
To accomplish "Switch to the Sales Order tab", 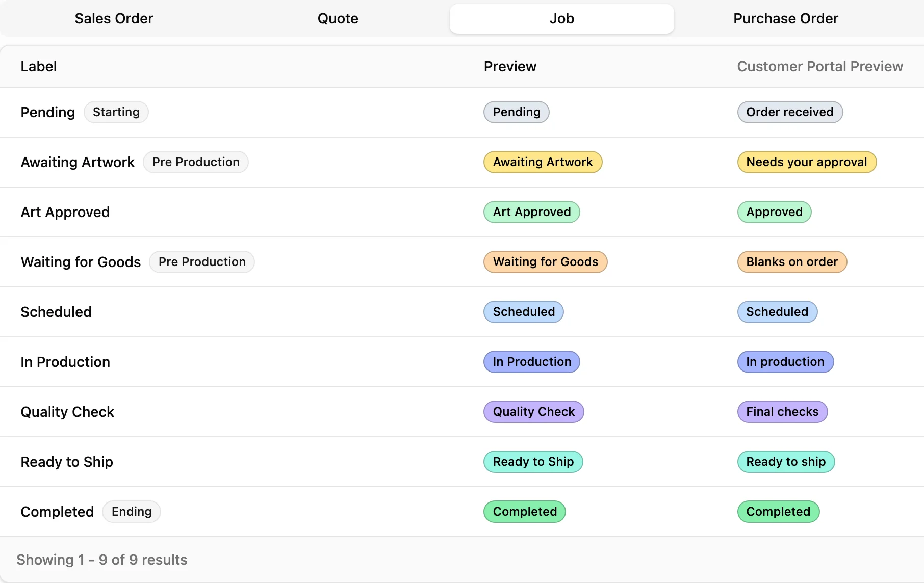I will coord(114,19).
